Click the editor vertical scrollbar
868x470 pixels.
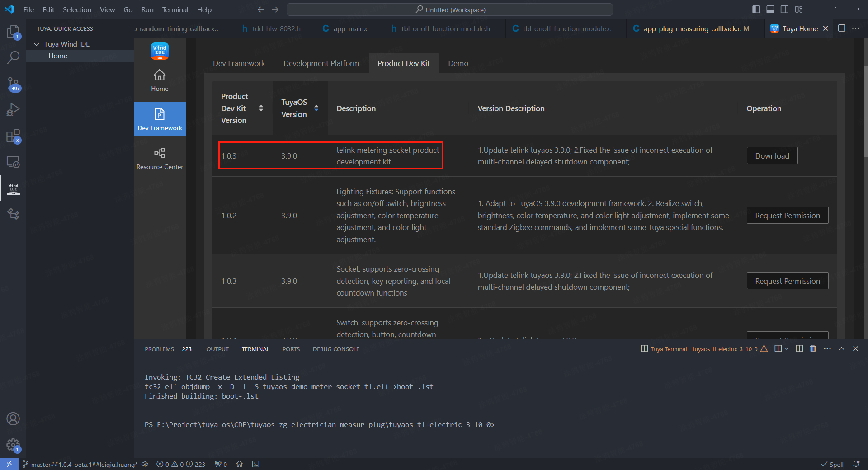click(x=865, y=111)
